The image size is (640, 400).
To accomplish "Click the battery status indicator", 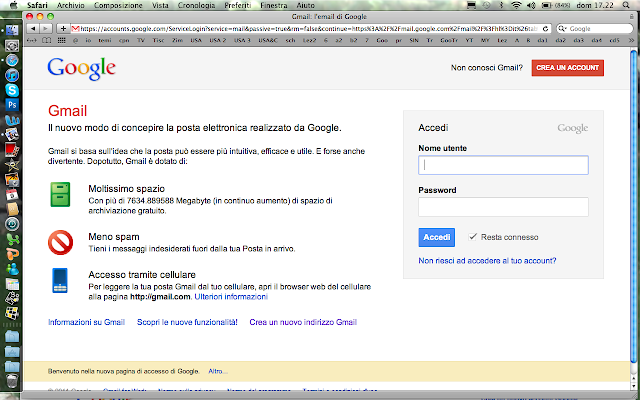I will click(x=556, y=5).
